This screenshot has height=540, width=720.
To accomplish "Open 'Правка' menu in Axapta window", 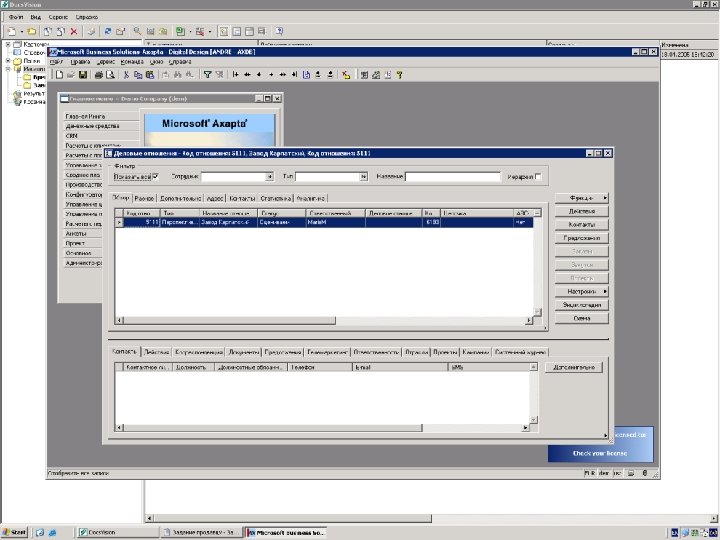I will pyautogui.click(x=80, y=62).
